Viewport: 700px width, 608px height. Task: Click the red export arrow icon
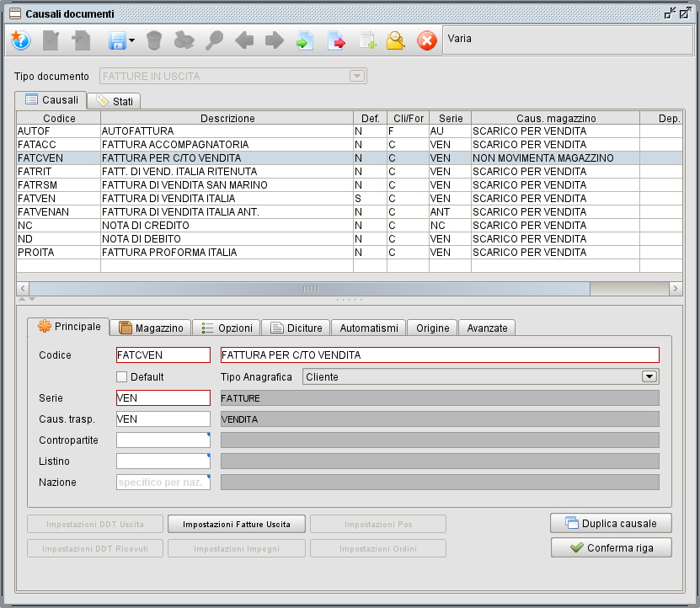336,40
